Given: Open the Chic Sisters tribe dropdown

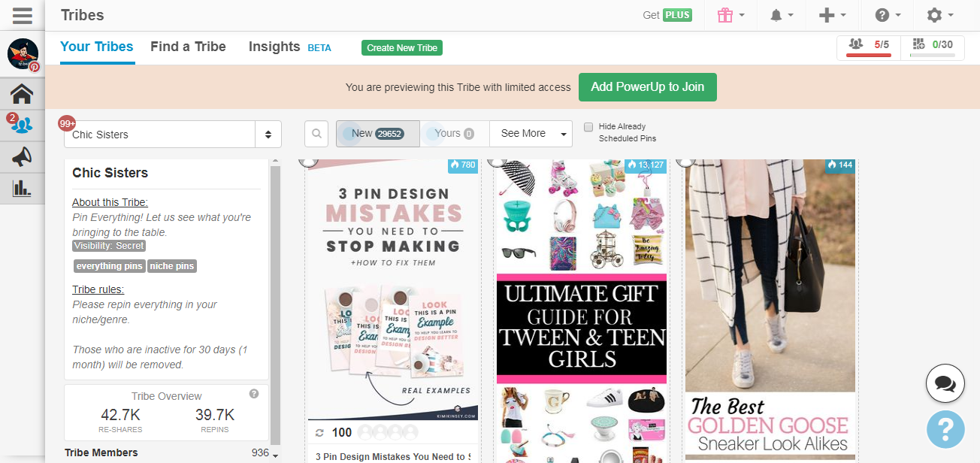Looking at the screenshot, I should point(172,135).
